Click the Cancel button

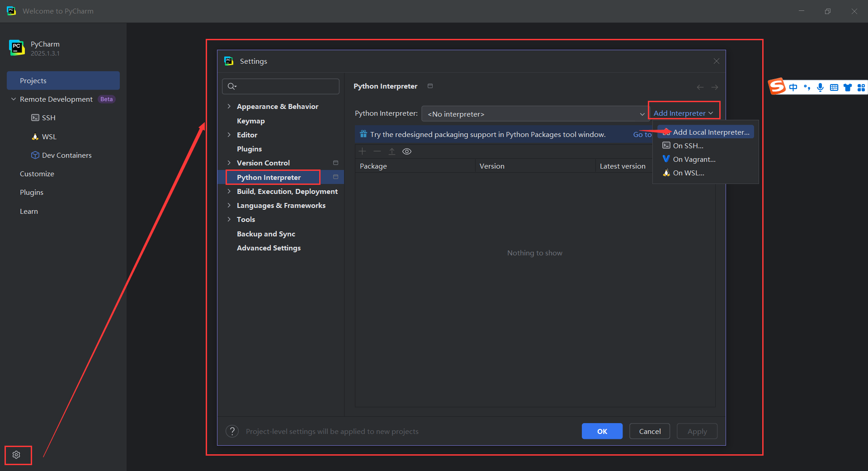[x=650, y=431]
